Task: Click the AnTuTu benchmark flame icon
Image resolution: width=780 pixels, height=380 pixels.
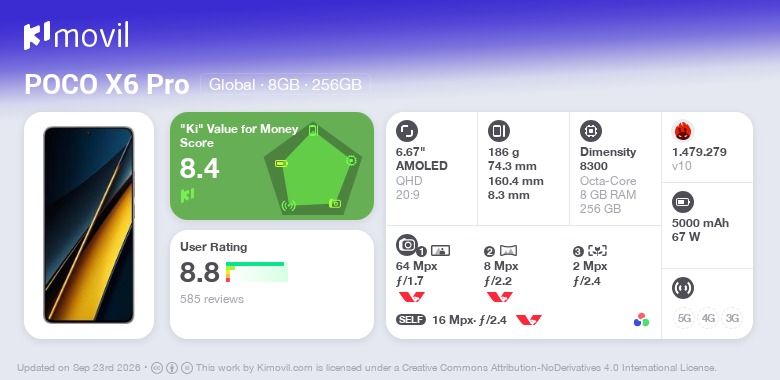Action: (x=683, y=131)
